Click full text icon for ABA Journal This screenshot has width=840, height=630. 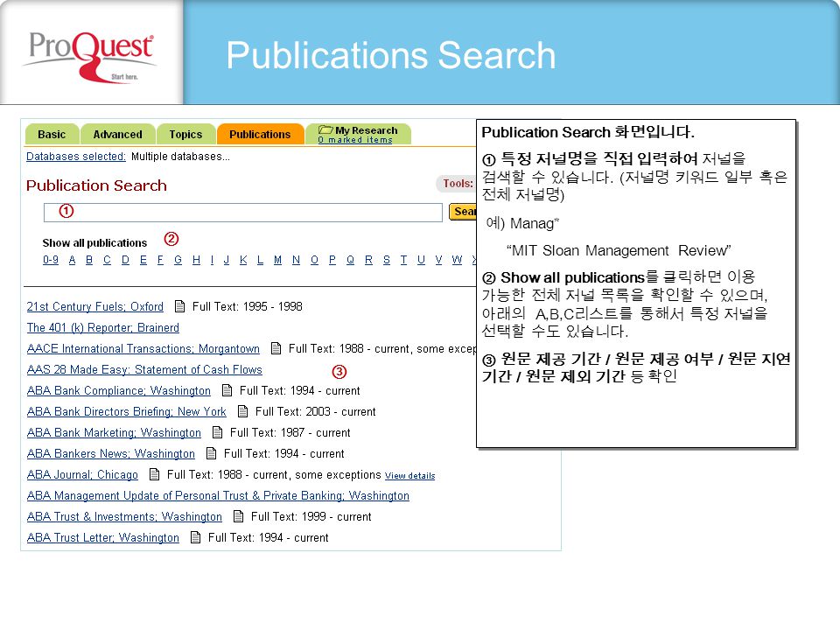(154, 474)
